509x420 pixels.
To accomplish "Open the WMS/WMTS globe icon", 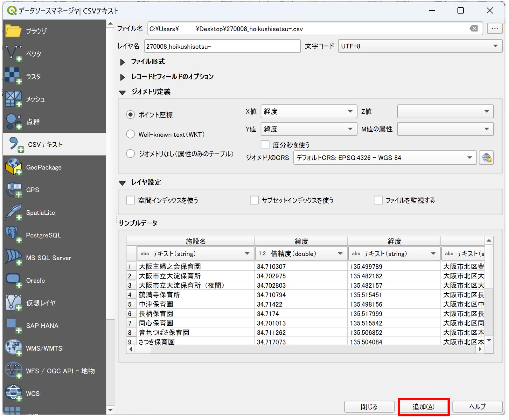I will (x=13, y=348).
